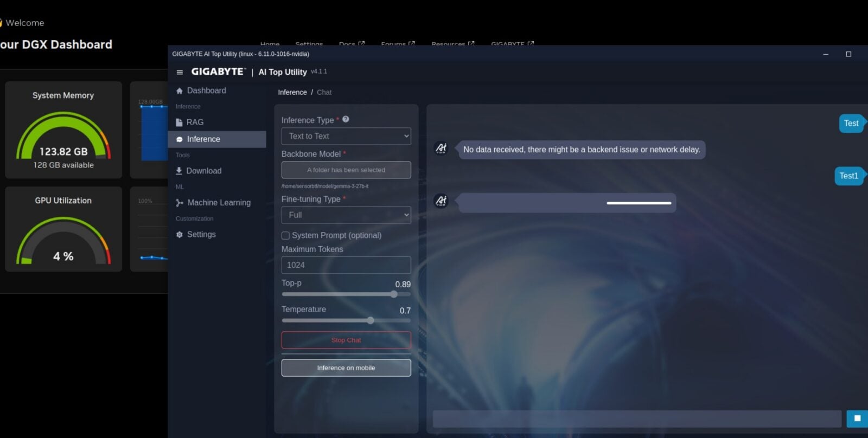Click the chat message input box
The height and width of the screenshot is (438, 868).
[x=637, y=418]
